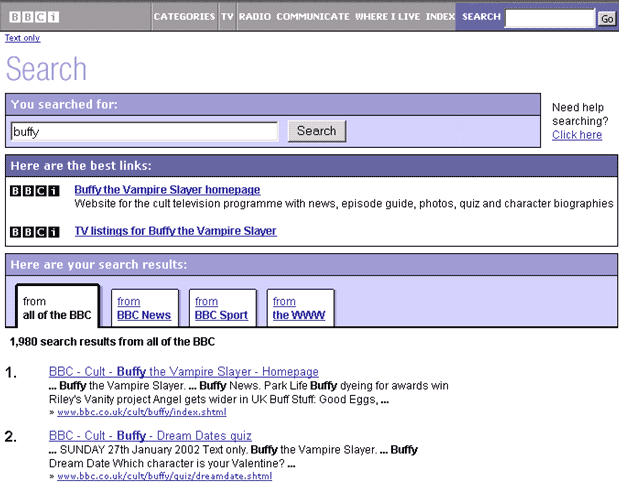
Task: Open the Communicate section
Action: [x=313, y=17]
